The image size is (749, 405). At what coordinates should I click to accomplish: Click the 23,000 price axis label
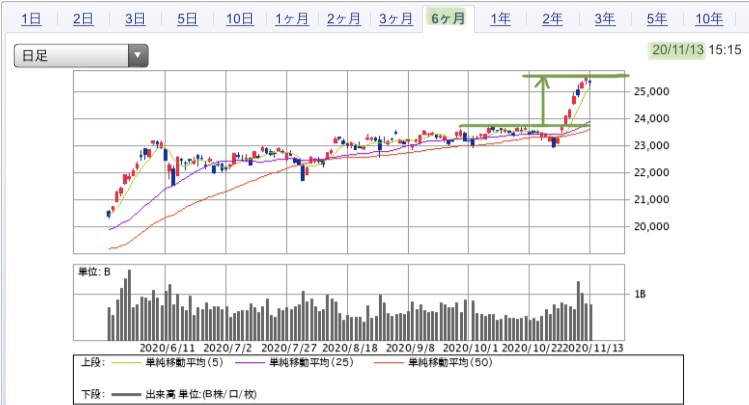[x=652, y=146]
